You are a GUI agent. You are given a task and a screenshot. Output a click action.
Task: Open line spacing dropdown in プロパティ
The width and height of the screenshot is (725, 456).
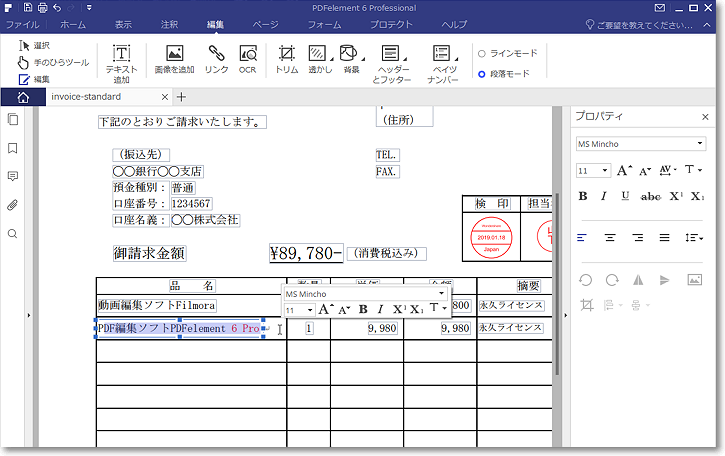[x=694, y=238]
